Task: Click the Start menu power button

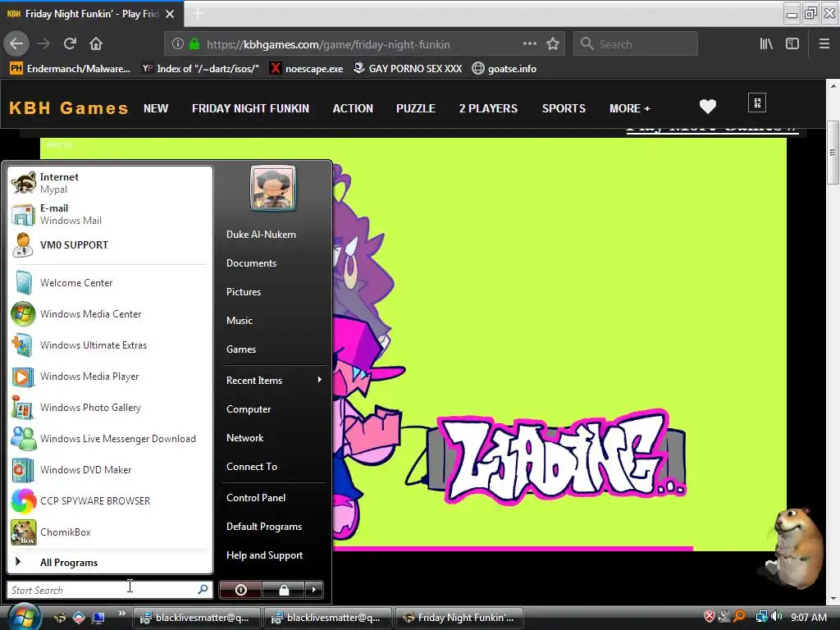Action: [240, 590]
